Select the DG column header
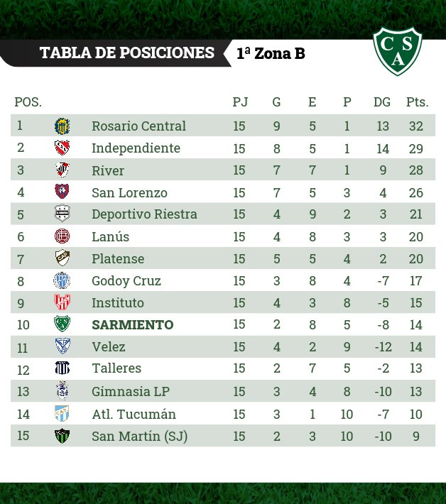This screenshot has height=504, width=446. pos(382,102)
